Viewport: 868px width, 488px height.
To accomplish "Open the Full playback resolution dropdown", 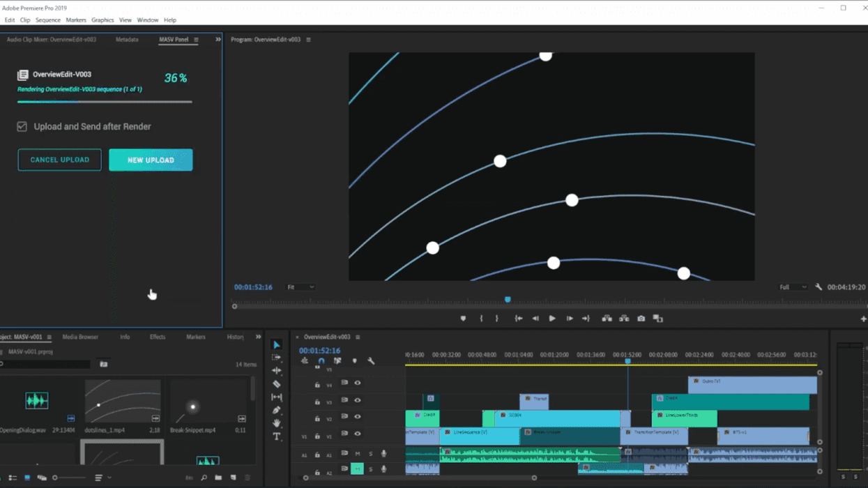I will pyautogui.click(x=793, y=287).
